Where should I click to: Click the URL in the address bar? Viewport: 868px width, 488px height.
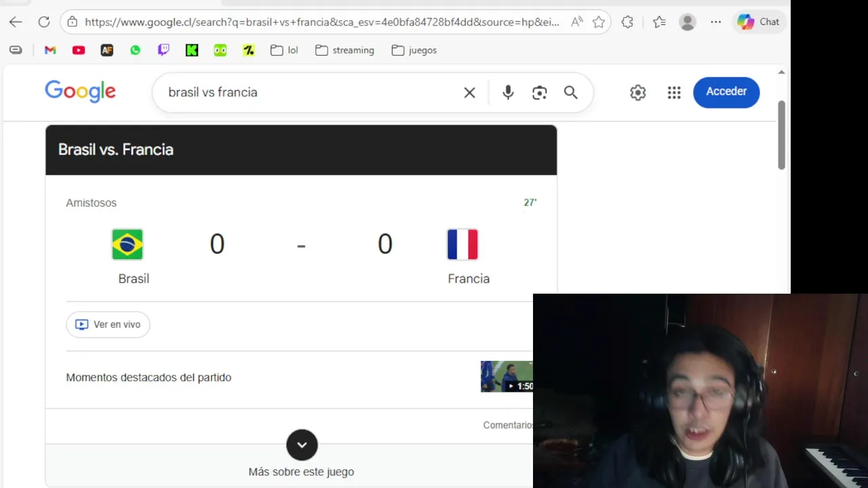322,22
